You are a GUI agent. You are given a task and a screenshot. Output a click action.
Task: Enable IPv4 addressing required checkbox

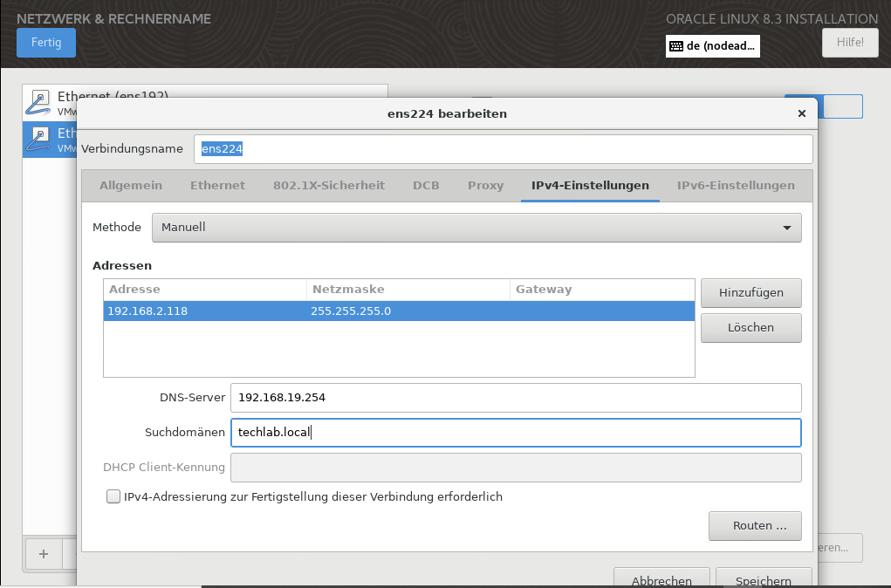click(113, 496)
